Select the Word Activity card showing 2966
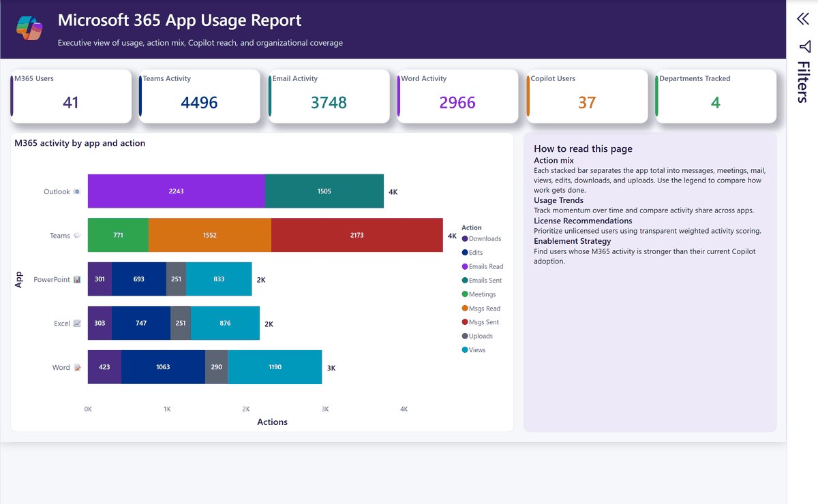818x504 pixels. click(x=457, y=96)
